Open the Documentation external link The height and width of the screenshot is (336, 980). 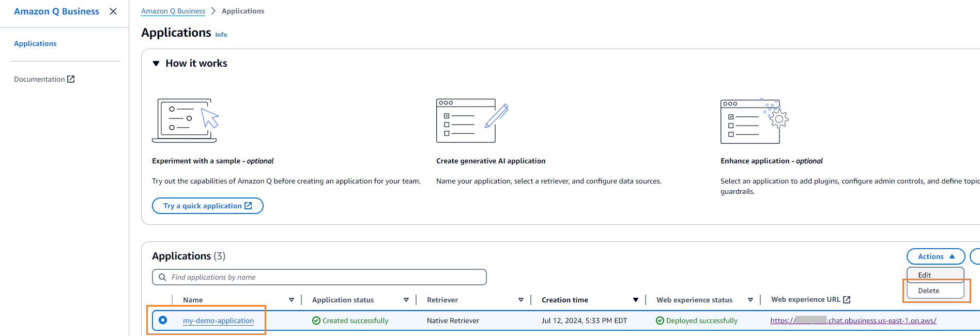pos(44,79)
